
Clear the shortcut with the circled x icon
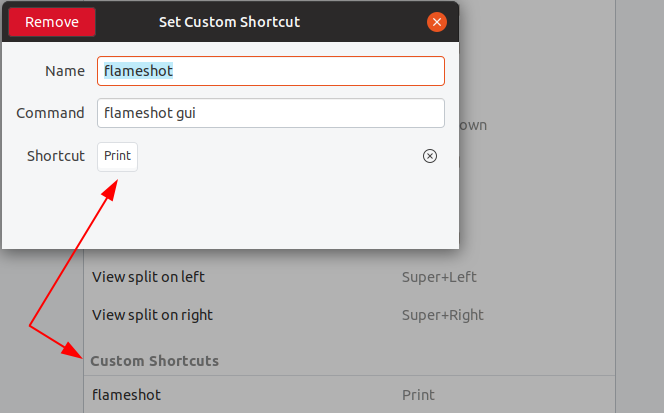tap(429, 156)
